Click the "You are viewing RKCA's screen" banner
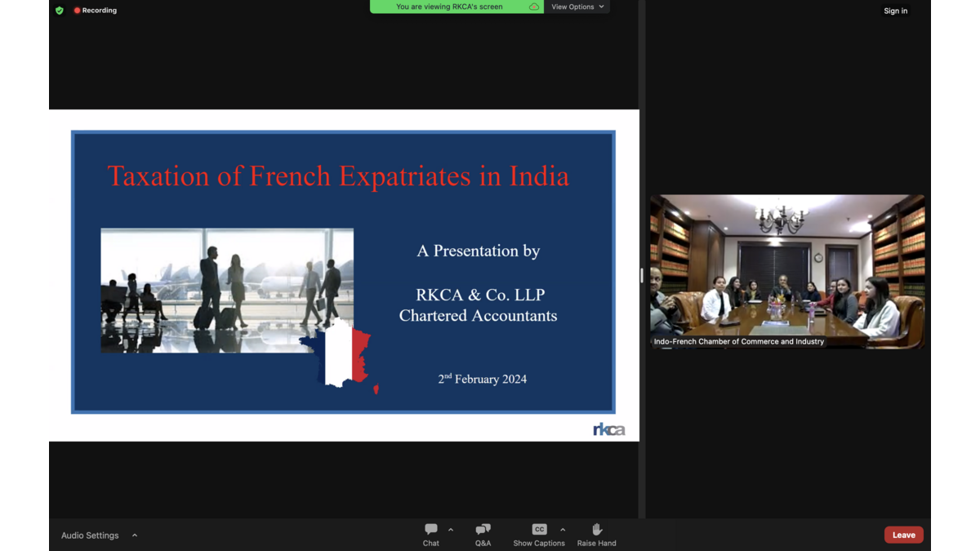The image size is (980, 551). (449, 7)
